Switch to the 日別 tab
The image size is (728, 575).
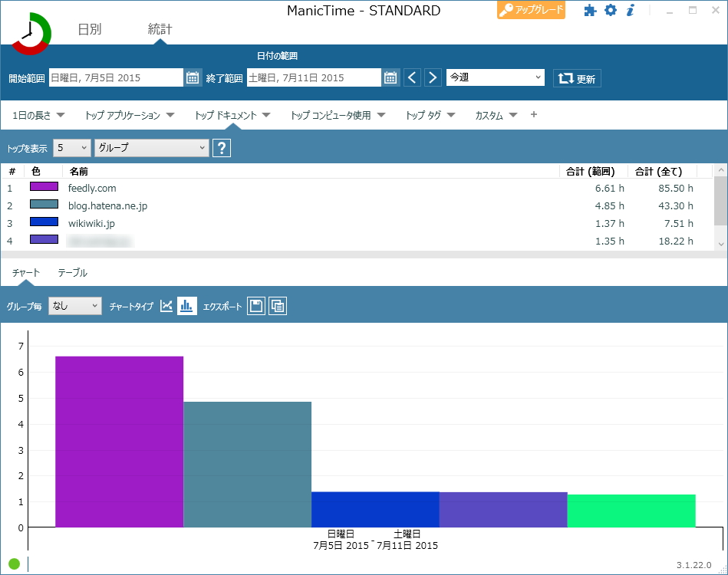coord(90,29)
